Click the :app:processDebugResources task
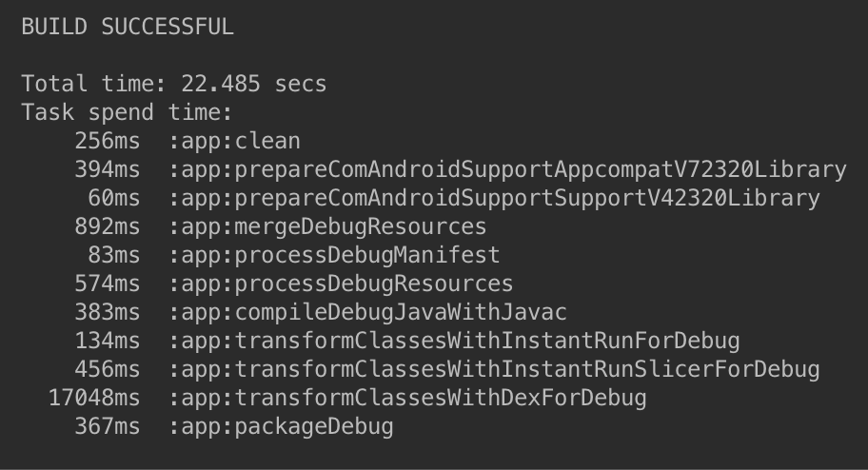The width and height of the screenshot is (868, 470). 341,284
